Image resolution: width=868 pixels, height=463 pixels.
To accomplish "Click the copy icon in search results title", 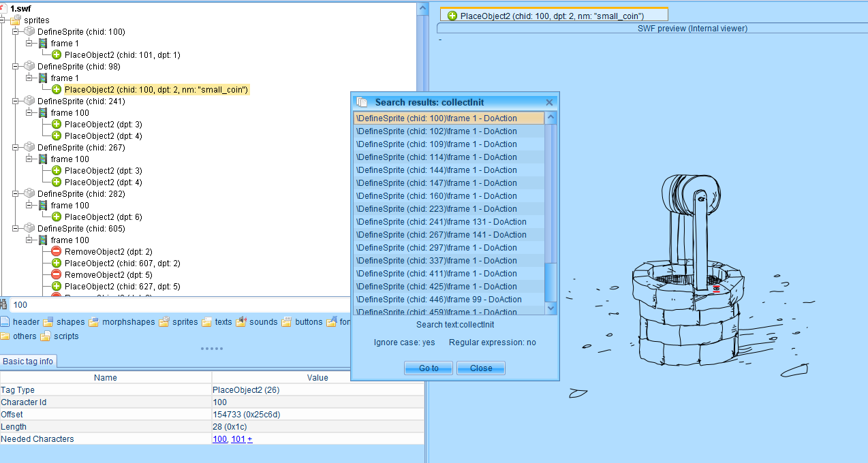I will (x=362, y=102).
